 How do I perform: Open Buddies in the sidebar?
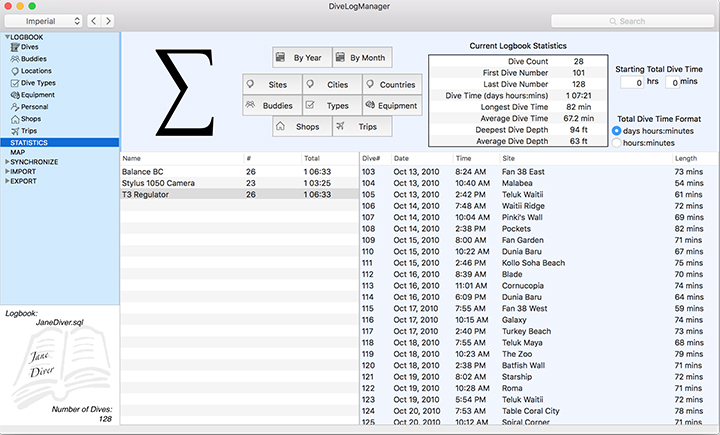pyautogui.click(x=34, y=59)
